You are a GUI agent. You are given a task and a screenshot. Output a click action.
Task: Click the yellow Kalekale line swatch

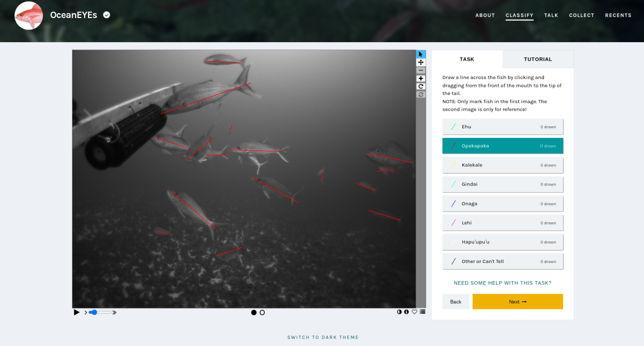[x=454, y=165]
